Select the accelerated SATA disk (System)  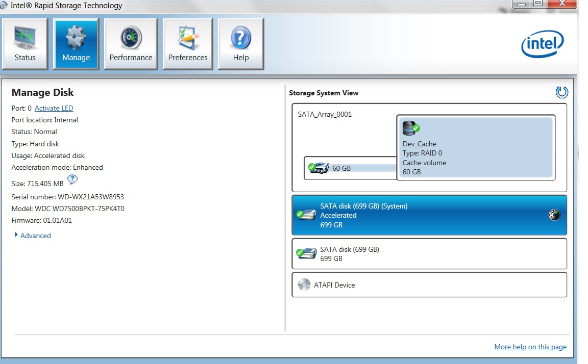coord(429,215)
